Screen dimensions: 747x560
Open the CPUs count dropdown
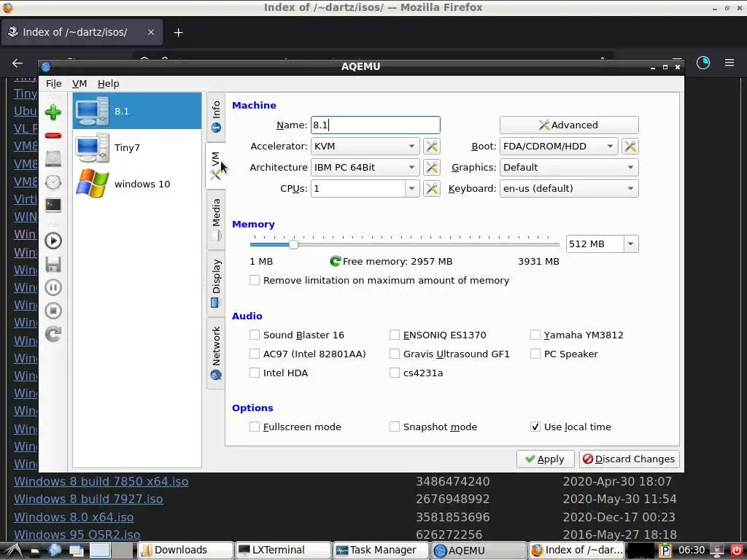[412, 189]
